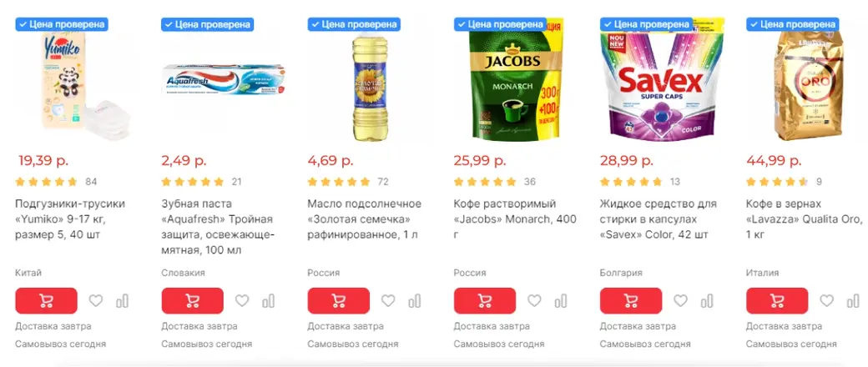The height and width of the screenshot is (367, 868).
Task: Add Savex Color capsules to the cart
Action: [631, 300]
